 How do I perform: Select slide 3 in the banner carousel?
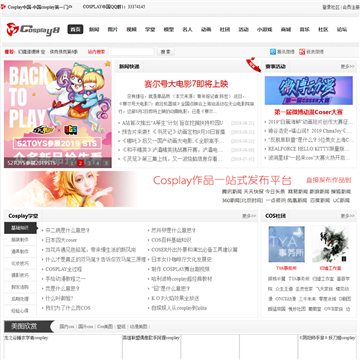pos(89,163)
